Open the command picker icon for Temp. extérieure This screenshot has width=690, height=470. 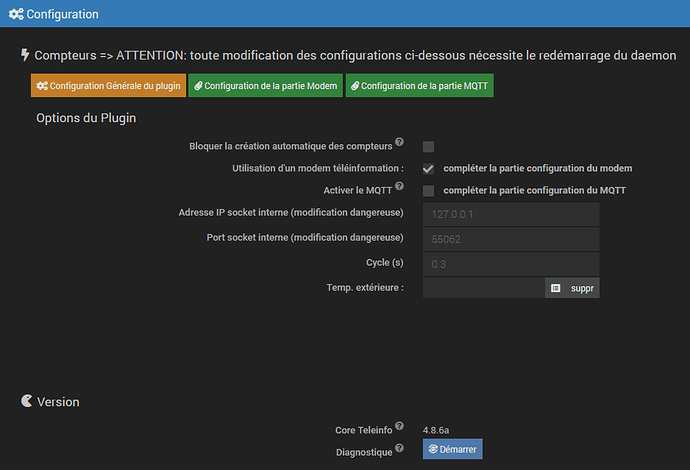pyautogui.click(x=556, y=288)
